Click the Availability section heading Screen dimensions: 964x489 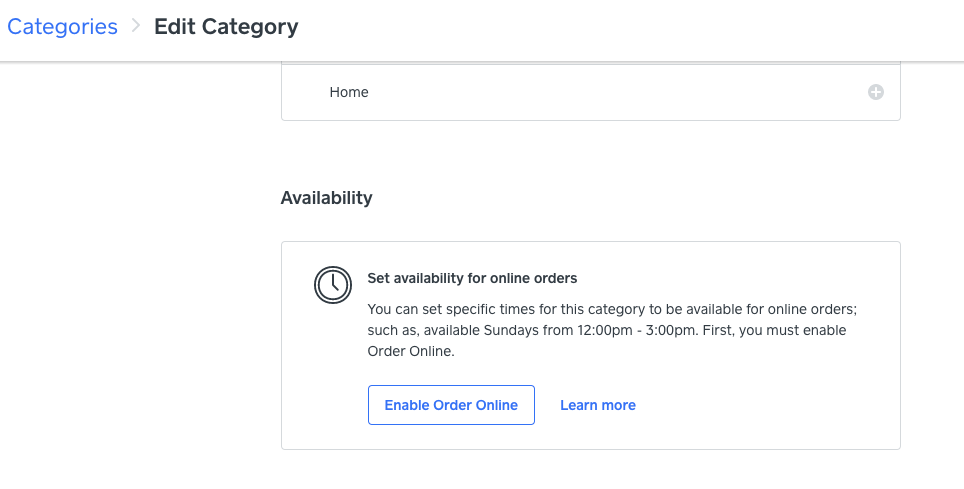(326, 198)
